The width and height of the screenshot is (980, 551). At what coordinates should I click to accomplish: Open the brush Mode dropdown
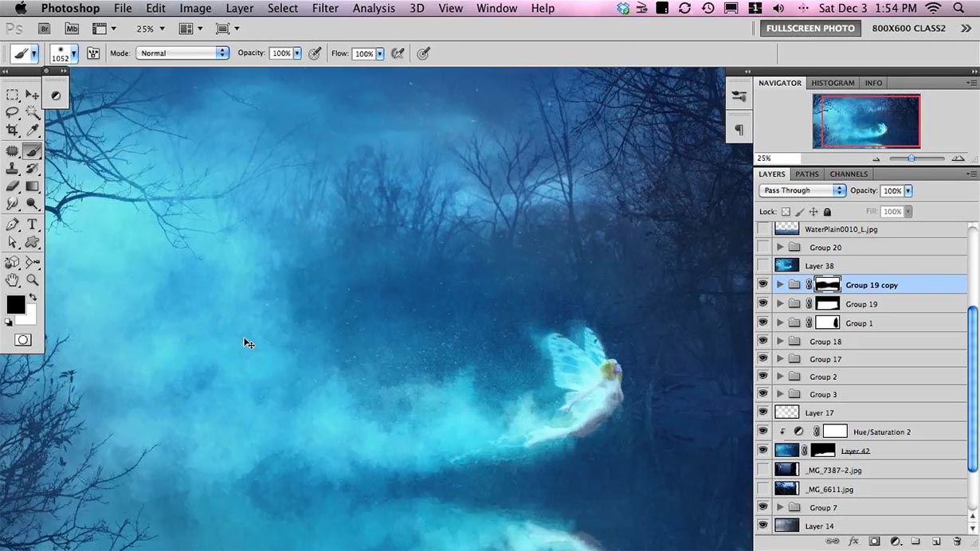pos(182,53)
